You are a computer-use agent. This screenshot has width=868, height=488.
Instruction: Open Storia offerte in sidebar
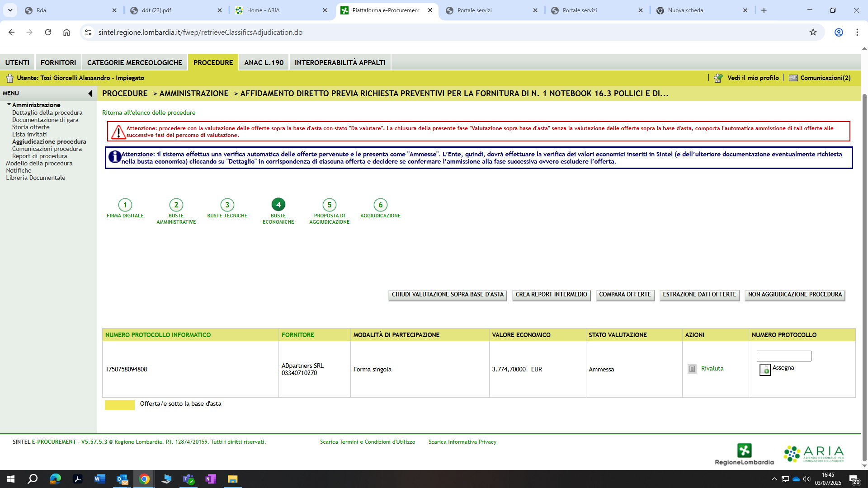click(x=31, y=127)
